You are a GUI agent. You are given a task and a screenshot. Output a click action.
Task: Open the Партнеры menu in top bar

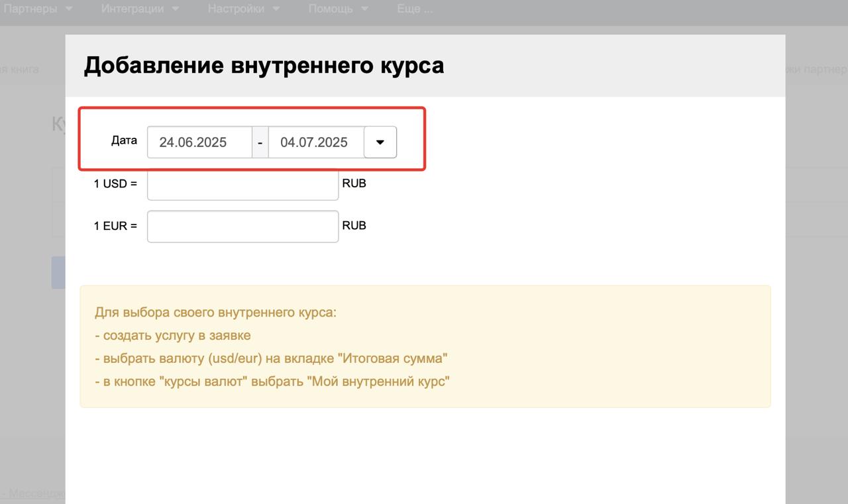[x=38, y=9]
